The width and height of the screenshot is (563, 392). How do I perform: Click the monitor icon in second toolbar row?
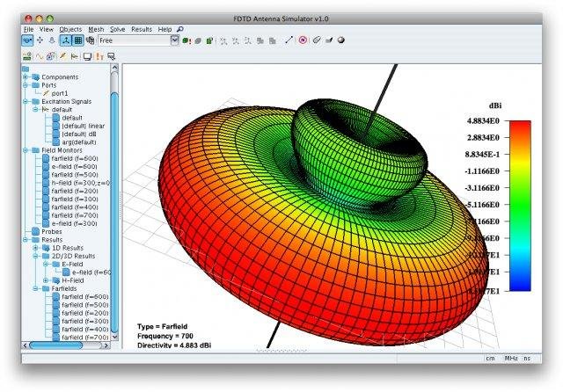coord(87,56)
